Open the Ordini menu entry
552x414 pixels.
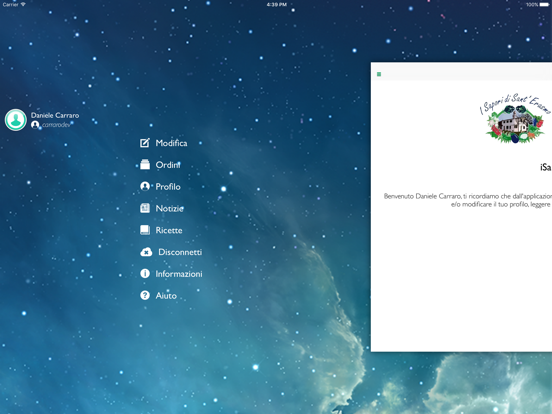point(168,165)
